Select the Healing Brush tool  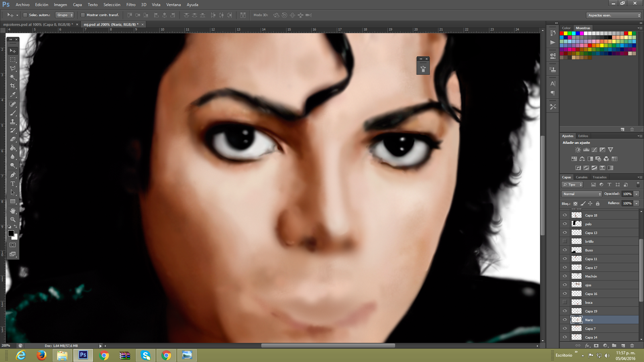click(x=13, y=104)
